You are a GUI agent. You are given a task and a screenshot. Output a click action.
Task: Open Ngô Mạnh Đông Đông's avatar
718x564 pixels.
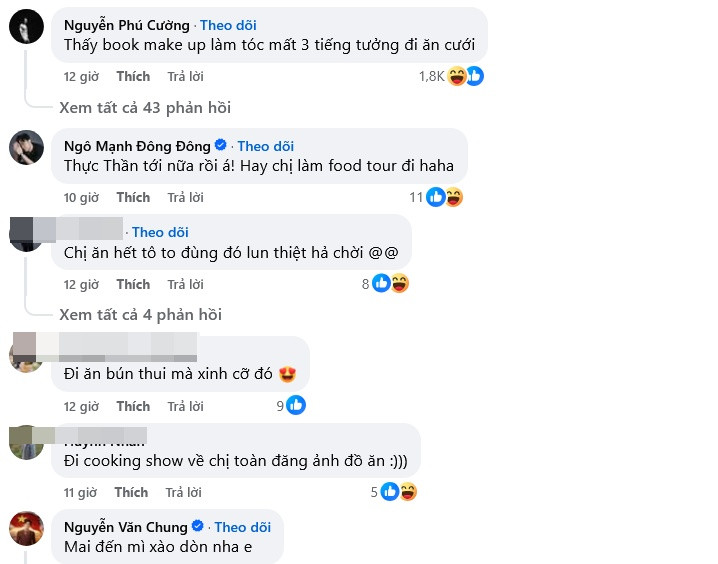25,148
